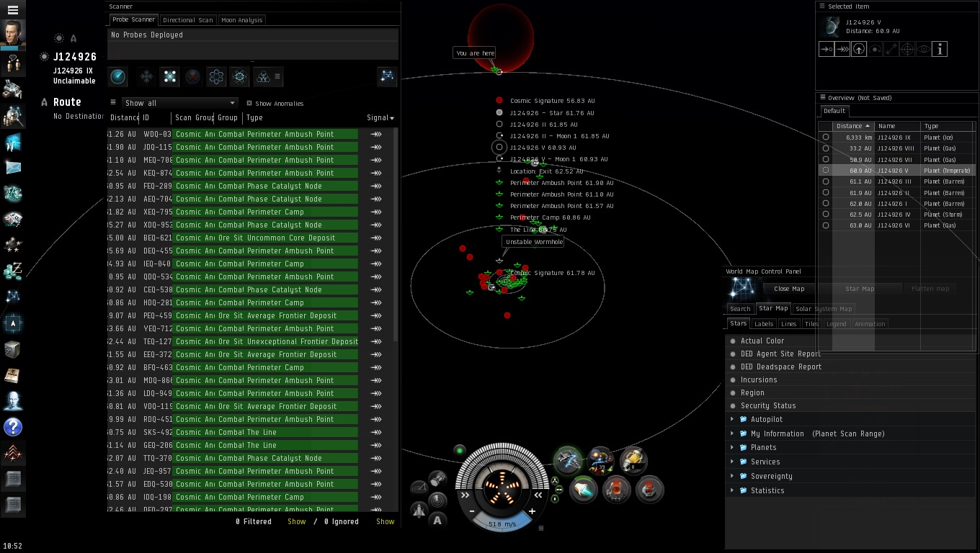This screenshot has height=553, width=980.
Task: Activate the blue crystal module slot
Action: tap(584, 490)
